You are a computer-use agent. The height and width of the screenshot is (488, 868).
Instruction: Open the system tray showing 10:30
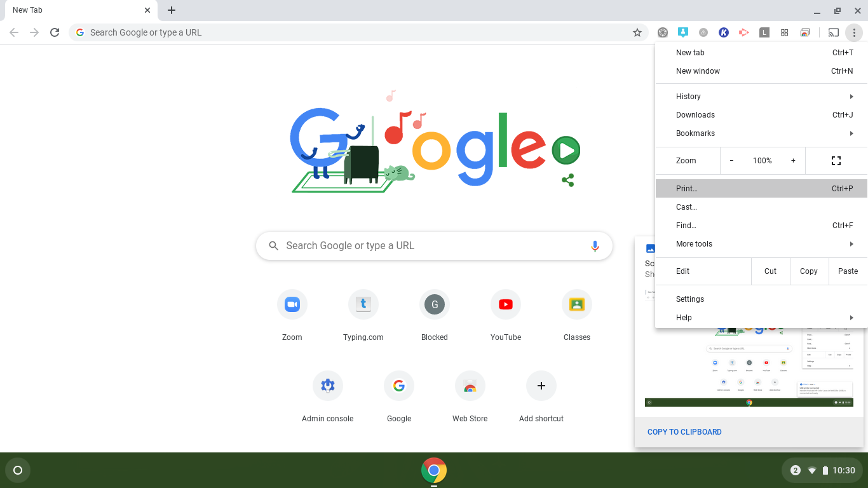(x=822, y=470)
